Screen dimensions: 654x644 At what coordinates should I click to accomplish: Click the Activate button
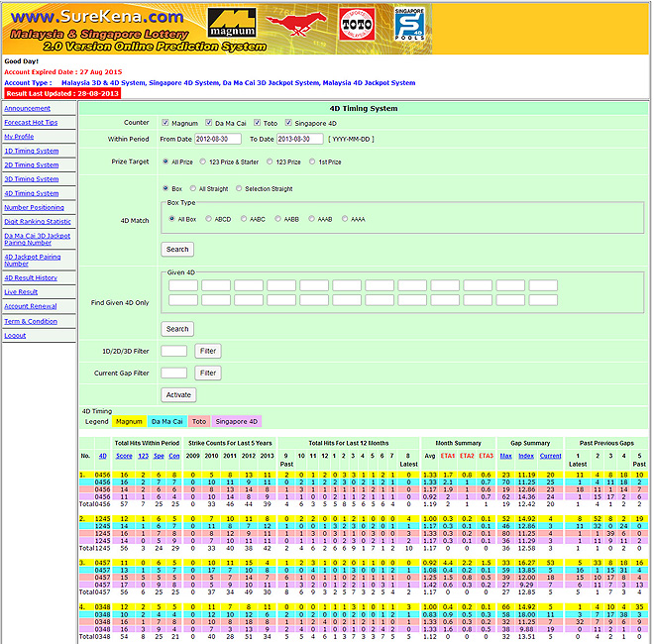coord(178,395)
